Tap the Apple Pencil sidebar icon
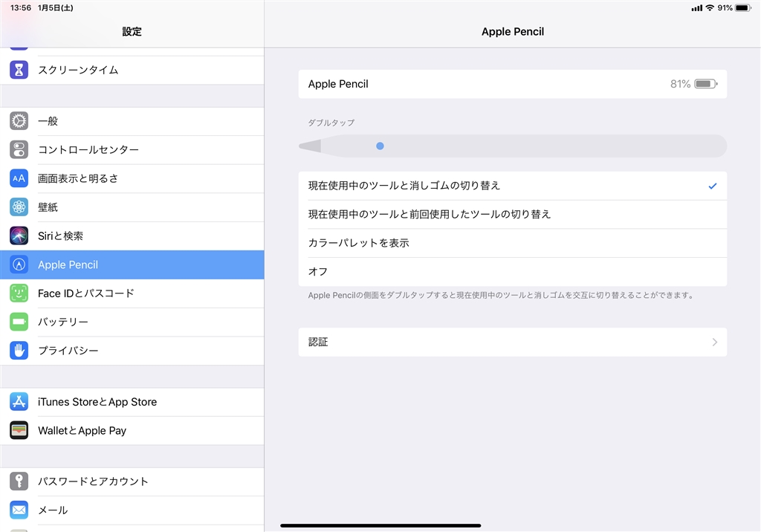The width and height of the screenshot is (761, 532). coord(19,265)
